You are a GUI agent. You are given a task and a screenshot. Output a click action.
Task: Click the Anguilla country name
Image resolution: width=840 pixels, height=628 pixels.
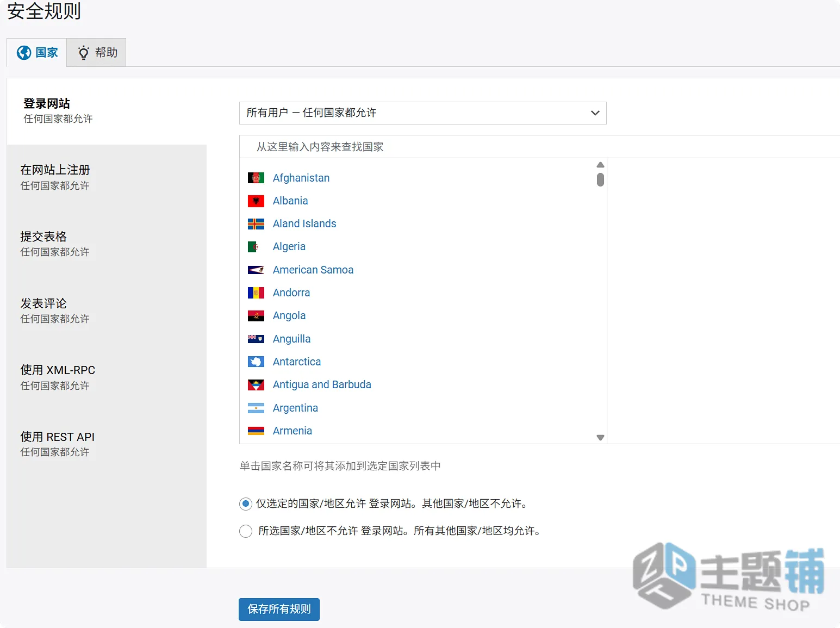coord(292,339)
